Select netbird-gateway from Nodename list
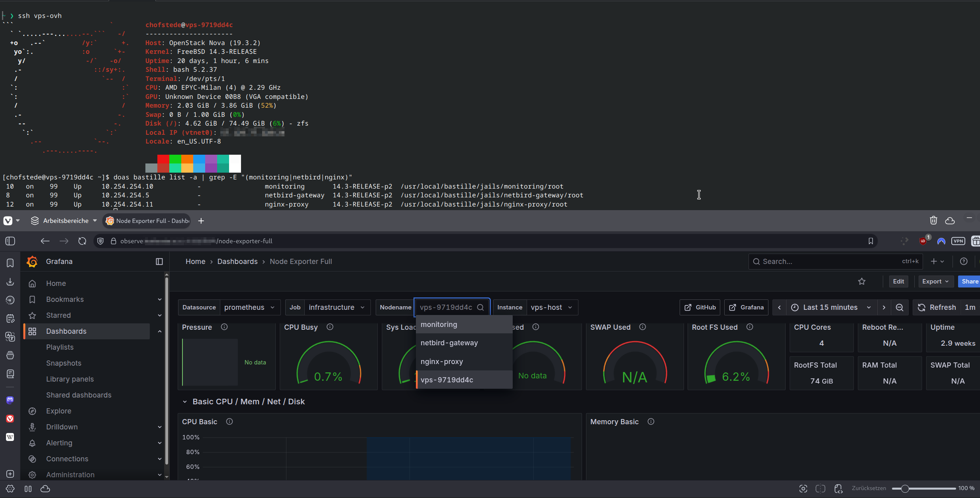This screenshot has width=980, height=498. [x=449, y=343]
